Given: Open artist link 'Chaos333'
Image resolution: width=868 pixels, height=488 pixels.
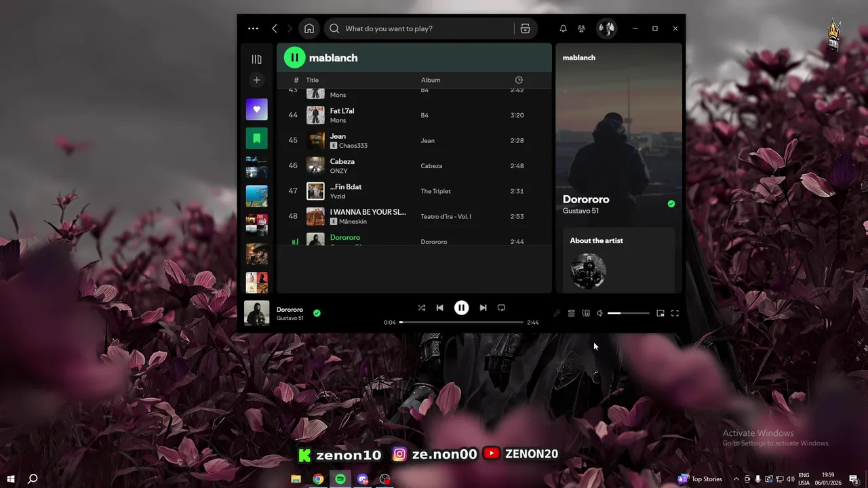Looking at the screenshot, I should pos(353,146).
